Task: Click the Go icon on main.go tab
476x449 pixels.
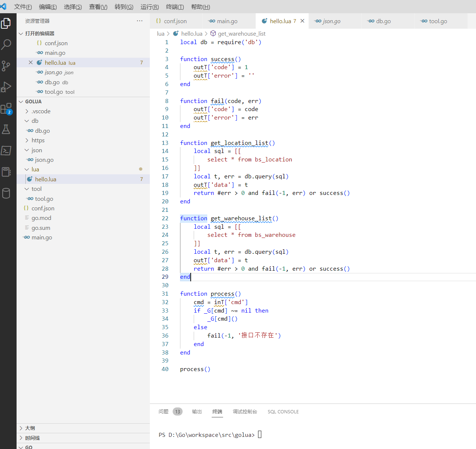Action: (x=211, y=21)
